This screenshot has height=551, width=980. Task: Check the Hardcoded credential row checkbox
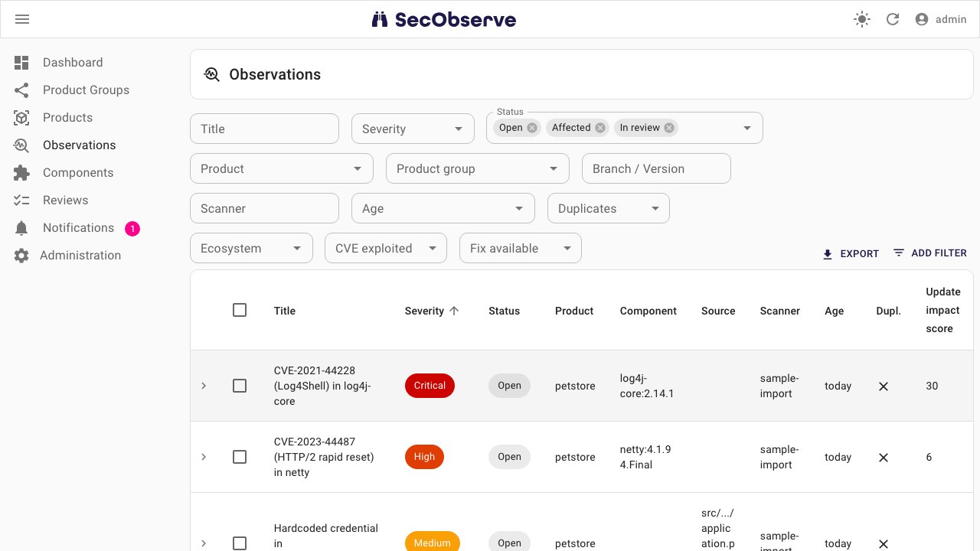240,543
